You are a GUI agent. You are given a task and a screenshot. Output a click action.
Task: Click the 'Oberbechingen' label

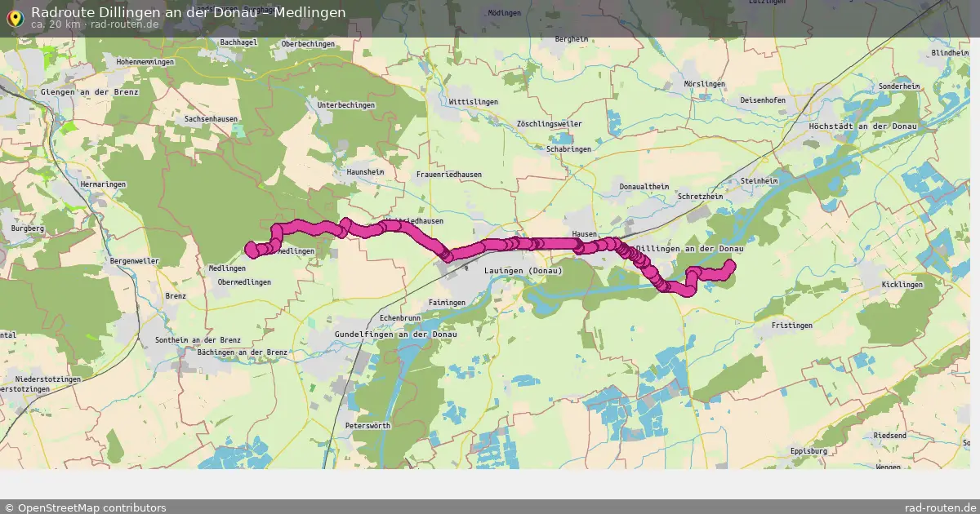[308, 44]
